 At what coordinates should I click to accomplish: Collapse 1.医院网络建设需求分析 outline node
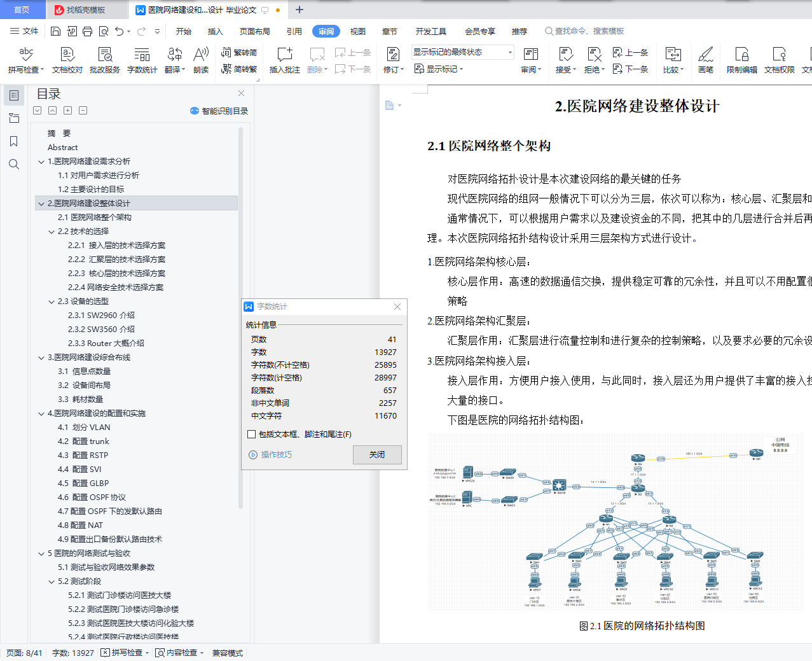click(x=41, y=162)
